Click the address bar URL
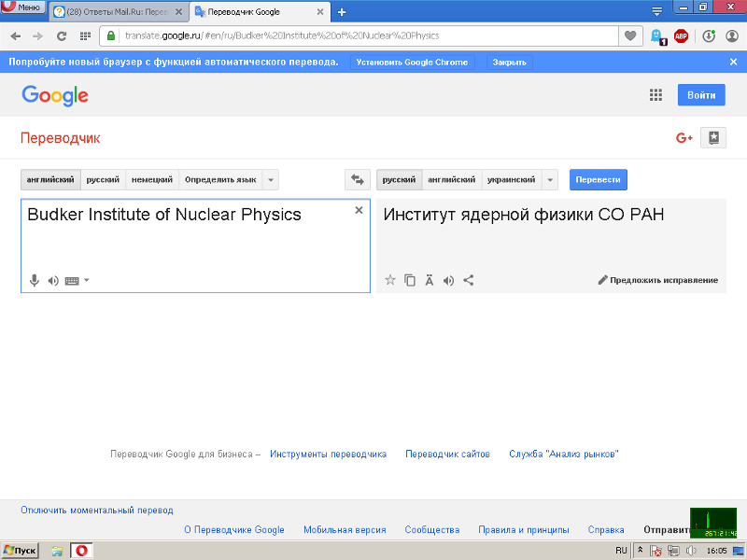747x560 pixels. (282, 35)
